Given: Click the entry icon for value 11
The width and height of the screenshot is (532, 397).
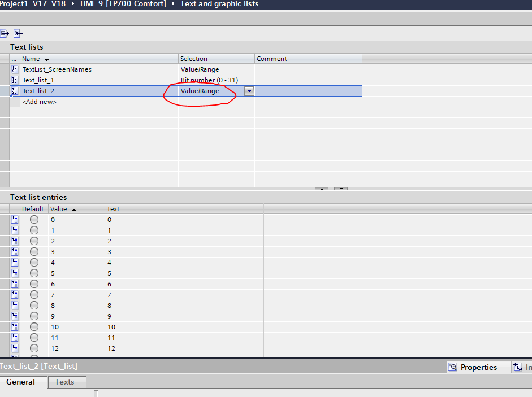Looking at the screenshot, I should point(15,337).
